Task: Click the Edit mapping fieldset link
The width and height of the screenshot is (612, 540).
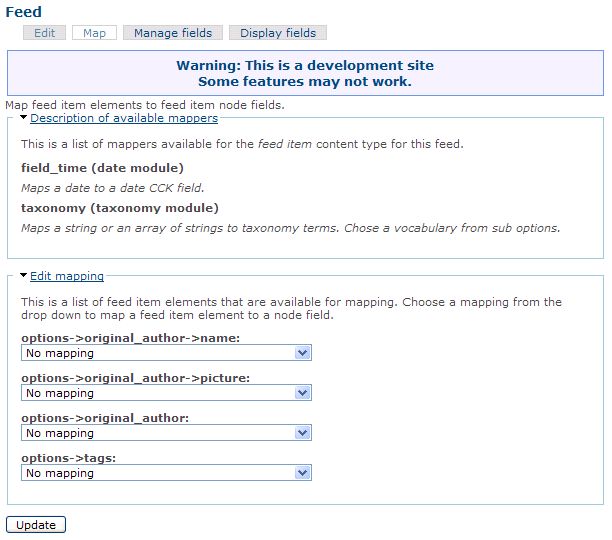Action: tap(66, 276)
